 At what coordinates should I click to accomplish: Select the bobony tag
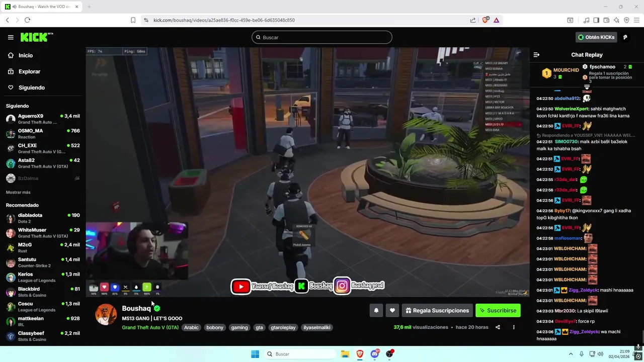tap(215, 327)
